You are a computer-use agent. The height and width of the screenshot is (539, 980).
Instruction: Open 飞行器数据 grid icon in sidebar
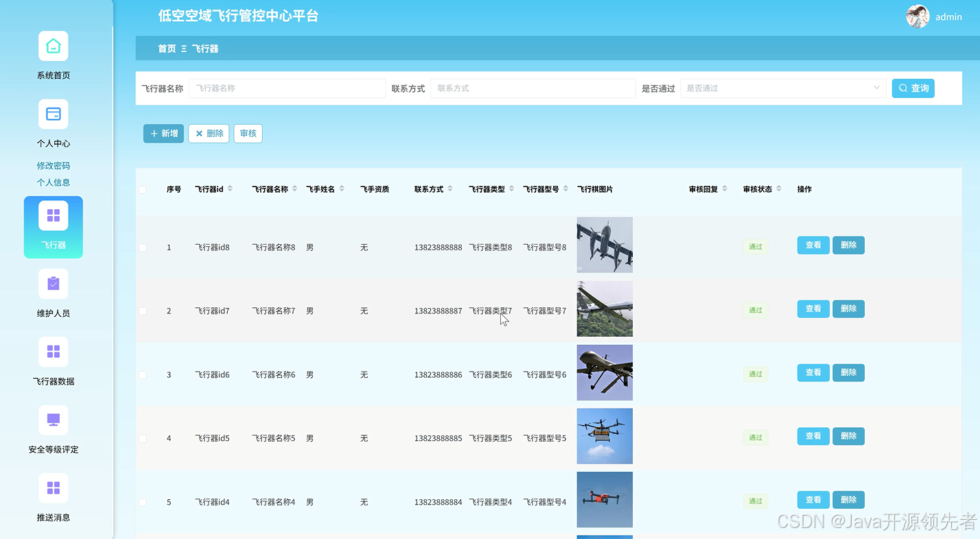coord(53,352)
